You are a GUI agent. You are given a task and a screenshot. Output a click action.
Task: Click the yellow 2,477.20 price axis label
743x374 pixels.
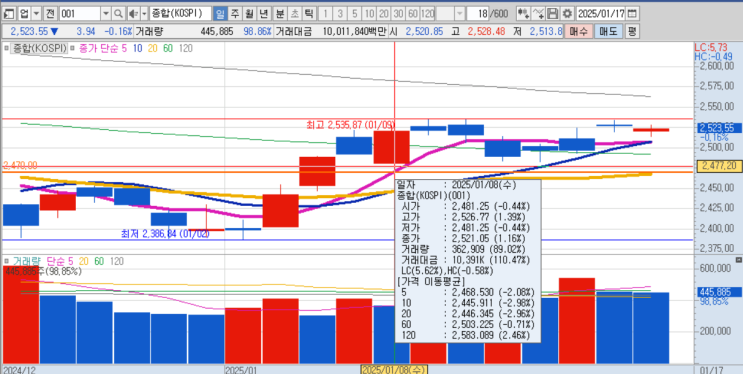[x=719, y=165]
